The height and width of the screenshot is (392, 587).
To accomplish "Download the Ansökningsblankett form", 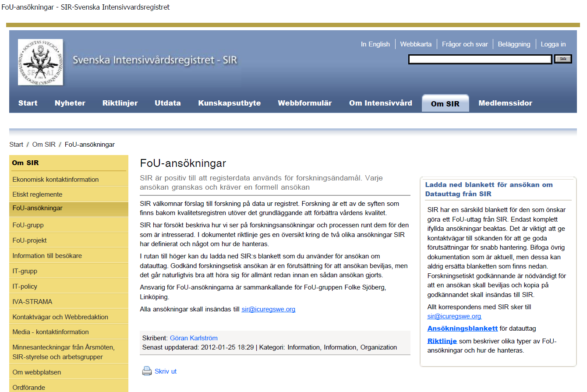I will (x=463, y=328).
